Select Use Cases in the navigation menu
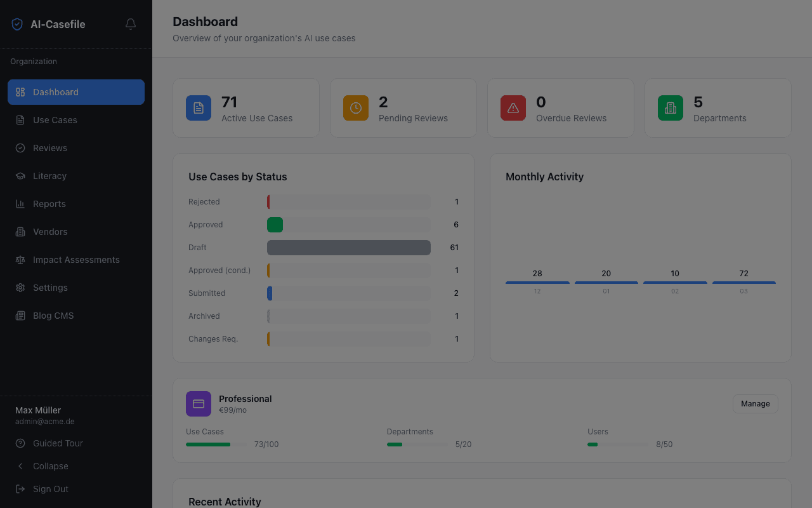 pyautogui.click(x=56, y=119)
